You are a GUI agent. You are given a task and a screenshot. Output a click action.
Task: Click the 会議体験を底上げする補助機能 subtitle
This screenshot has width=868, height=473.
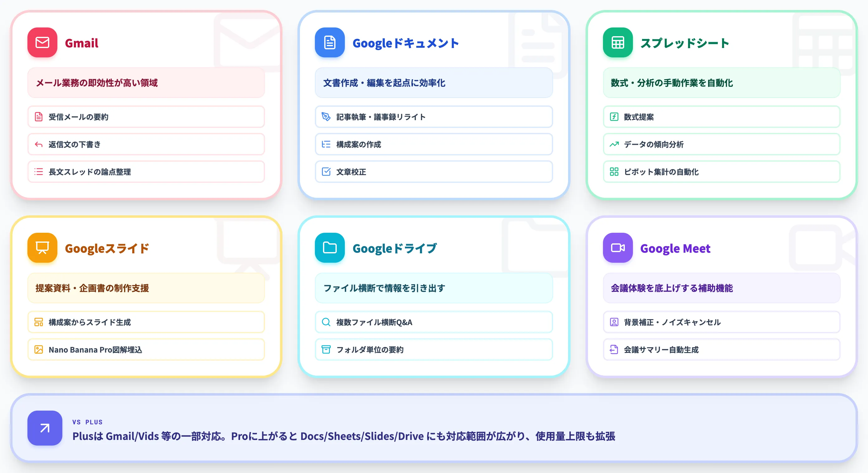(672, 288)
